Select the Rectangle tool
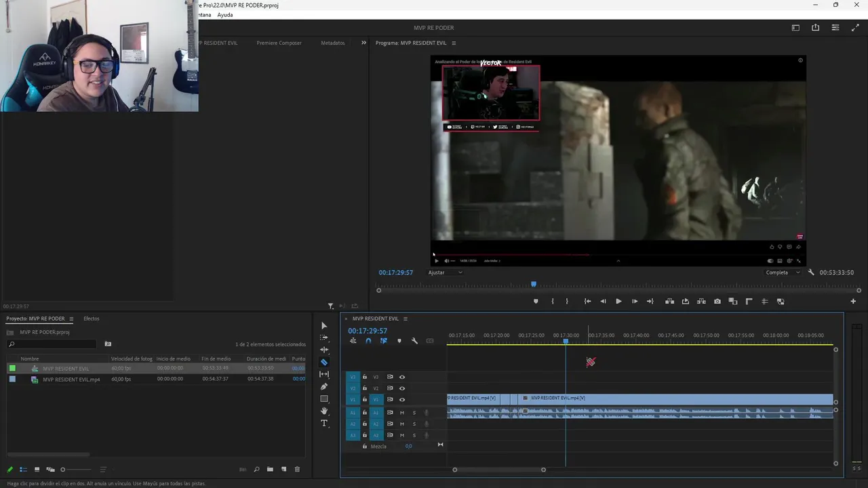Image resolution: width=868 pixels, height=488 pixels. (x=324, y=399)
